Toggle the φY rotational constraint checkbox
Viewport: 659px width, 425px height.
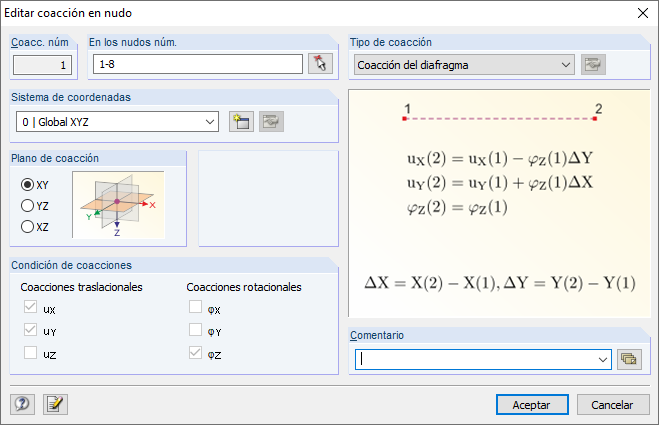[196, 331]
